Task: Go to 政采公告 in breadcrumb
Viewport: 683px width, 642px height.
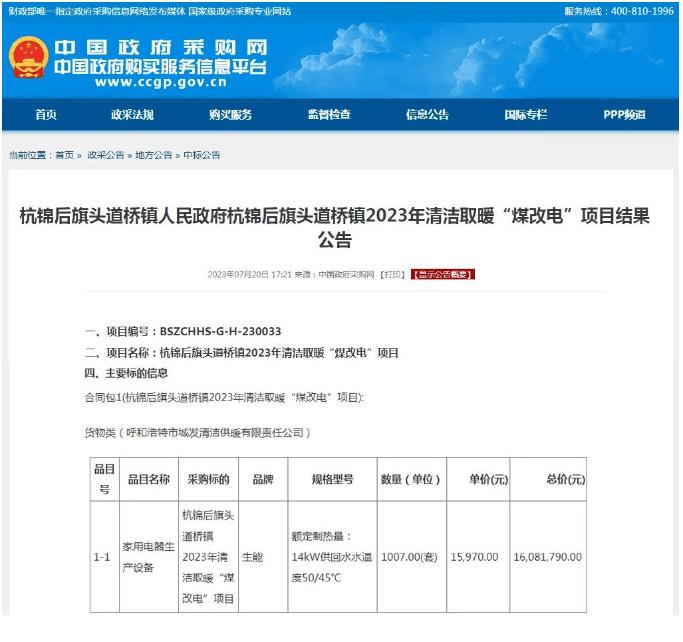Action: pos(106,155)
